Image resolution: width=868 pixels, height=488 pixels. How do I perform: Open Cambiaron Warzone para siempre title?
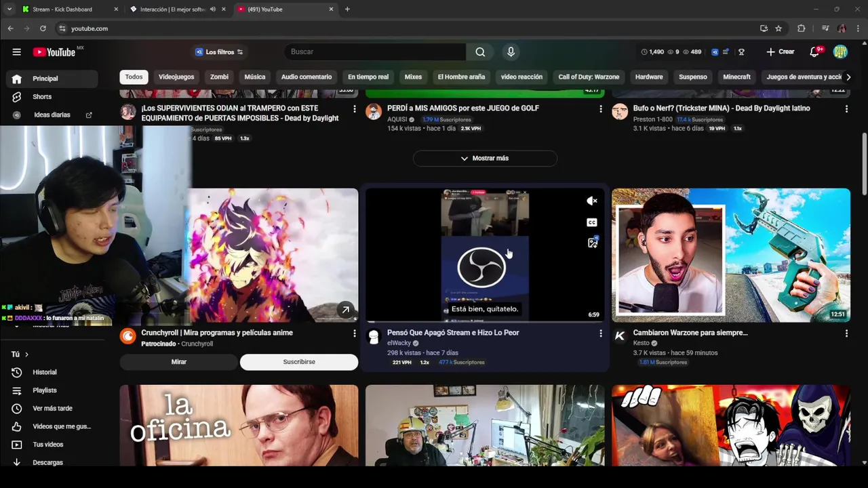690,333
